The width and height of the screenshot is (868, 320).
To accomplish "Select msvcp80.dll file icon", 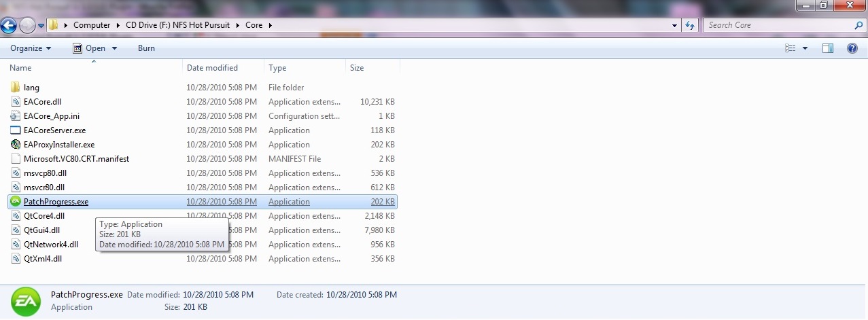I will tap(16, 173).
